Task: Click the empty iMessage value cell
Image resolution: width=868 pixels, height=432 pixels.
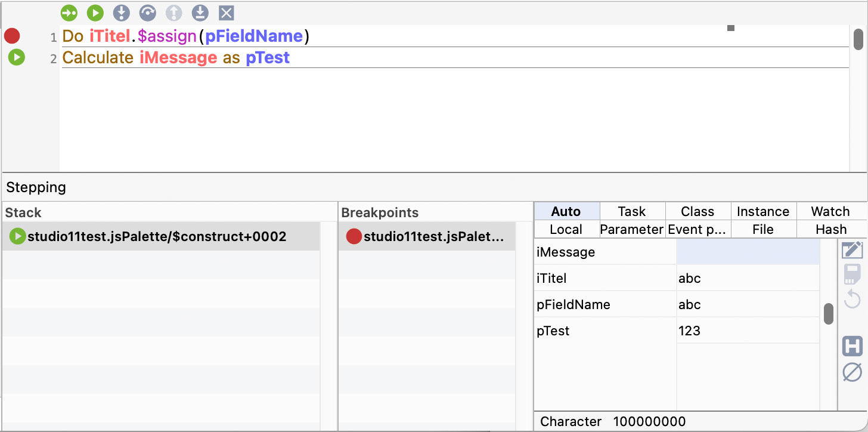Action: 748,252
